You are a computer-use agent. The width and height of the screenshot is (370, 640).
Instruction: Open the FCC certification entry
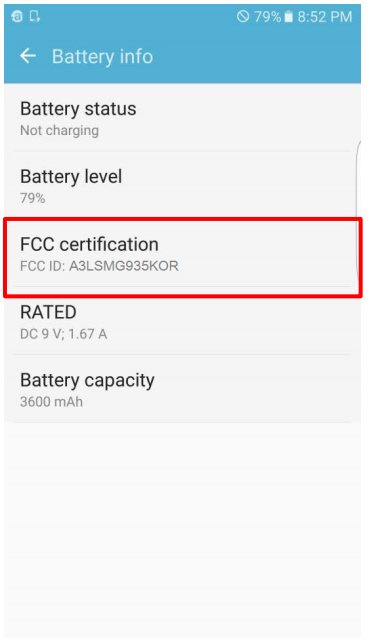click(182, 253)
